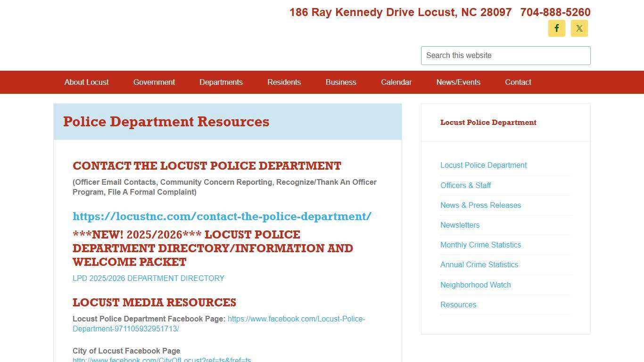Viewport: 644px width, 362px height.
Task: Open the Neighborhood Watch sidebar link
Action: click(x=475, y=285)
